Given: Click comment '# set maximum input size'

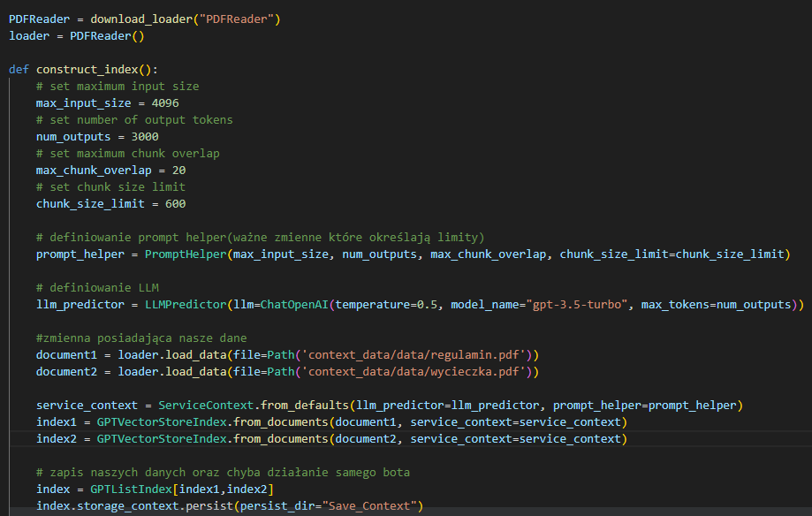Looking at the screenshot, I should 118,87.
